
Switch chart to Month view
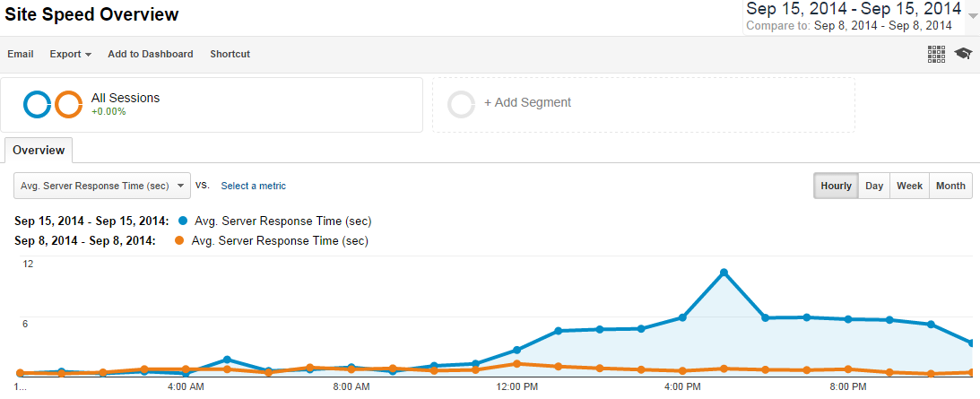(950, 186)
